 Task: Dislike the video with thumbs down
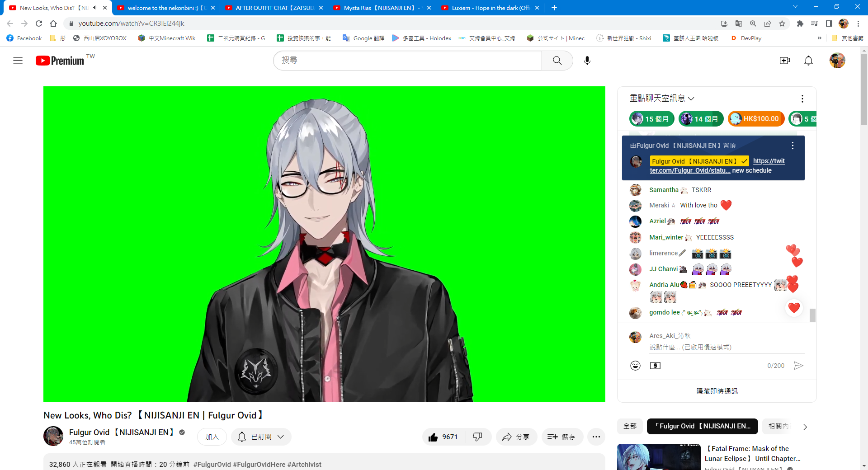pyautogui.click(x=478, y=437)
